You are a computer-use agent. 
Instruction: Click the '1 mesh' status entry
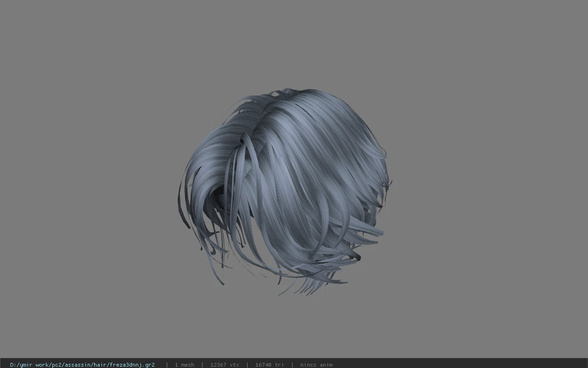coord(184,365)
